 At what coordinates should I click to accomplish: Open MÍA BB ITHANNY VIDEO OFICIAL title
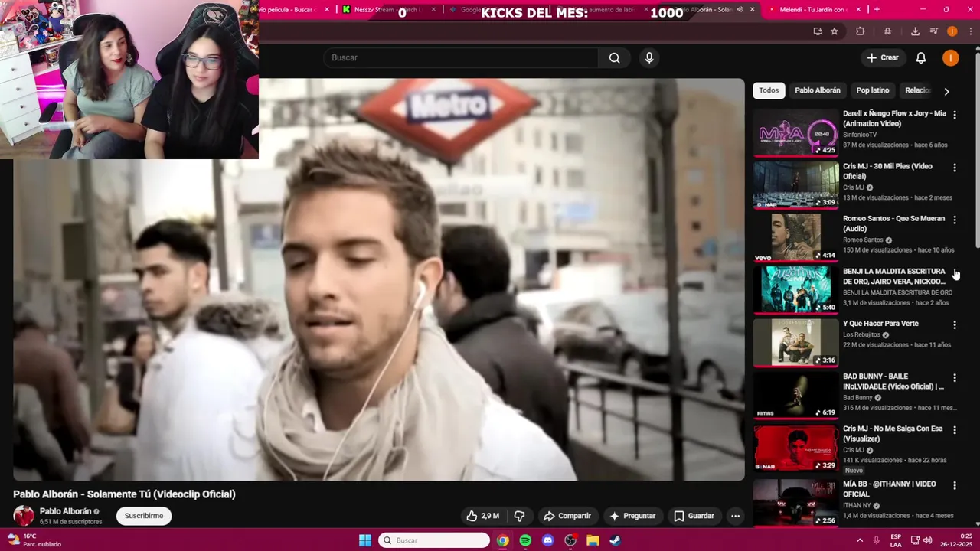[x=889, y=489]
